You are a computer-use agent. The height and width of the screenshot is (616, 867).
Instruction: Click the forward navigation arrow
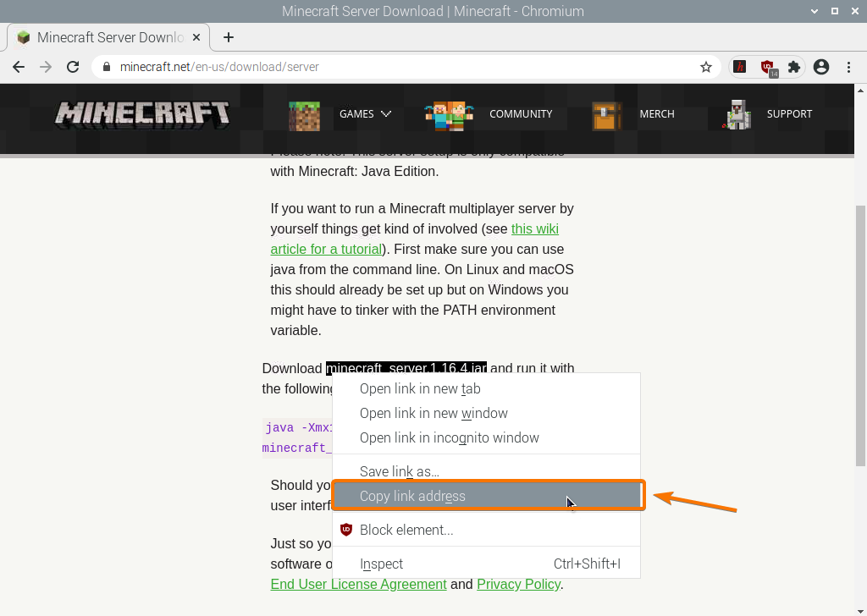46,67
